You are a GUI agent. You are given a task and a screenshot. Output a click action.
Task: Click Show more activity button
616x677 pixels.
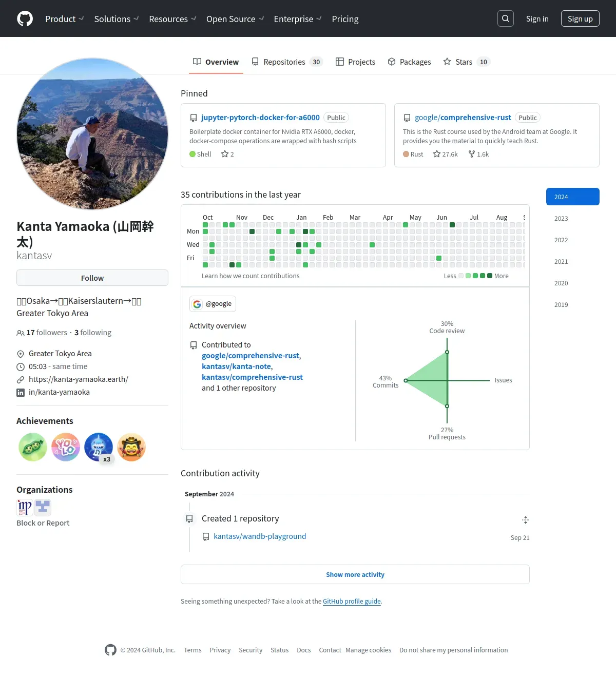[355, 574]
